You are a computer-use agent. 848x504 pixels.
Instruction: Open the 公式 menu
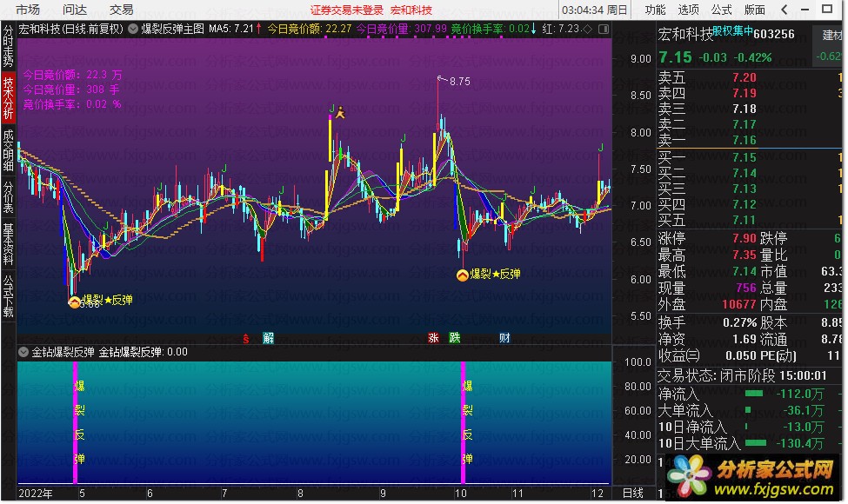721,10
